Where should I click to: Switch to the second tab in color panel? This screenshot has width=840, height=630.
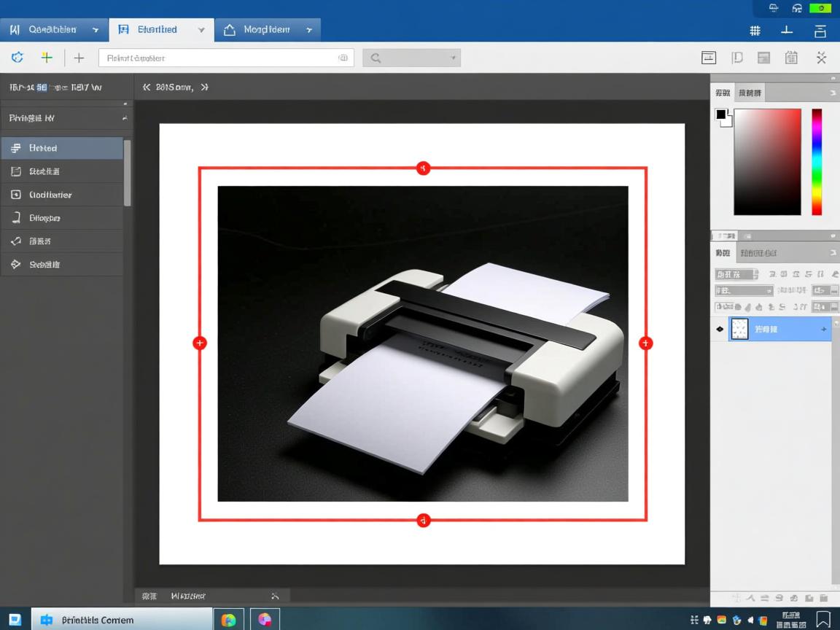(749, 93)
